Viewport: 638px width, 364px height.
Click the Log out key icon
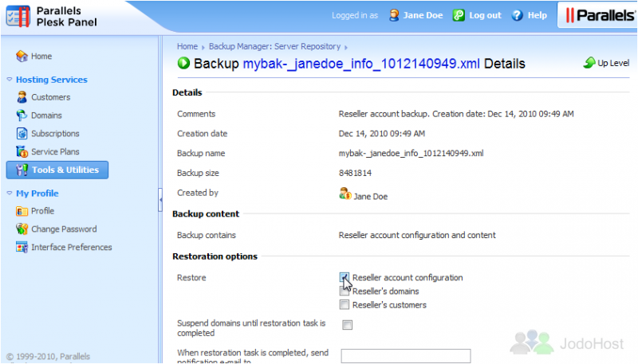click(x=459, y=15)
